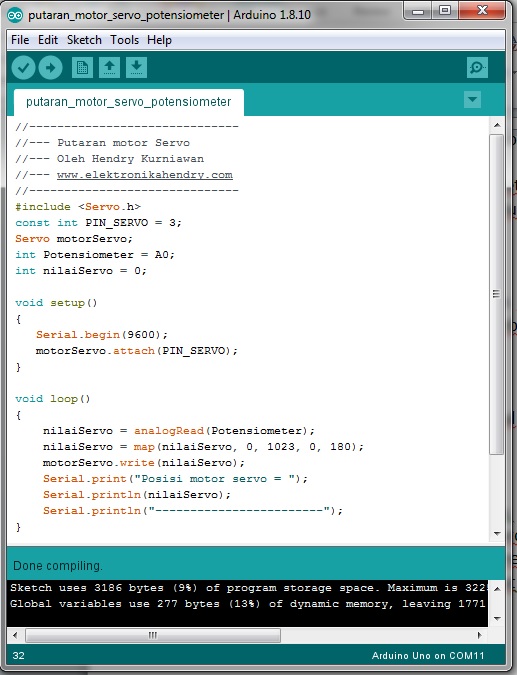The height and width of the screenshot is (675, 517).
Task: Open the Sketch menu
Action: tap(84, 40)
